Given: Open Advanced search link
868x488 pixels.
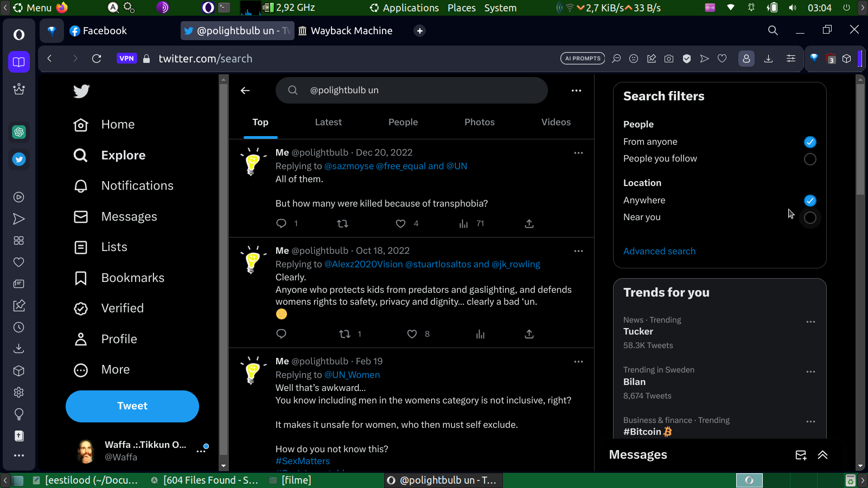Looking at the screenshot, I should 659,251.
